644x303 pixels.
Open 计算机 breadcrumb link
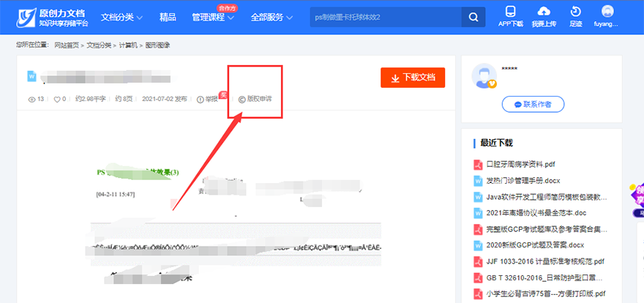tap(128, 45)
